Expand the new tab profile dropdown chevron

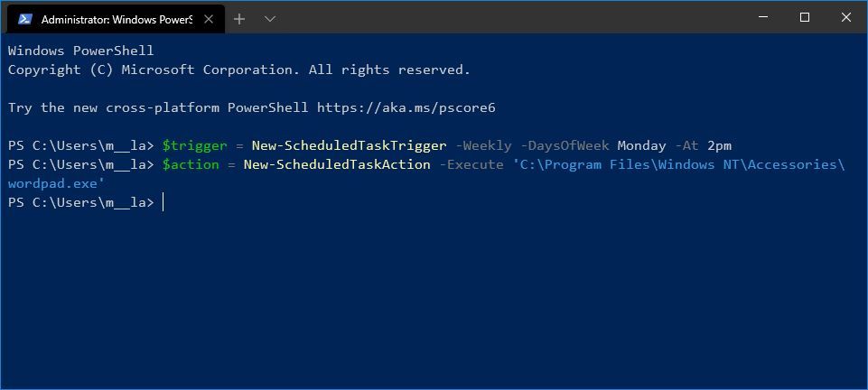pos(269,19)
